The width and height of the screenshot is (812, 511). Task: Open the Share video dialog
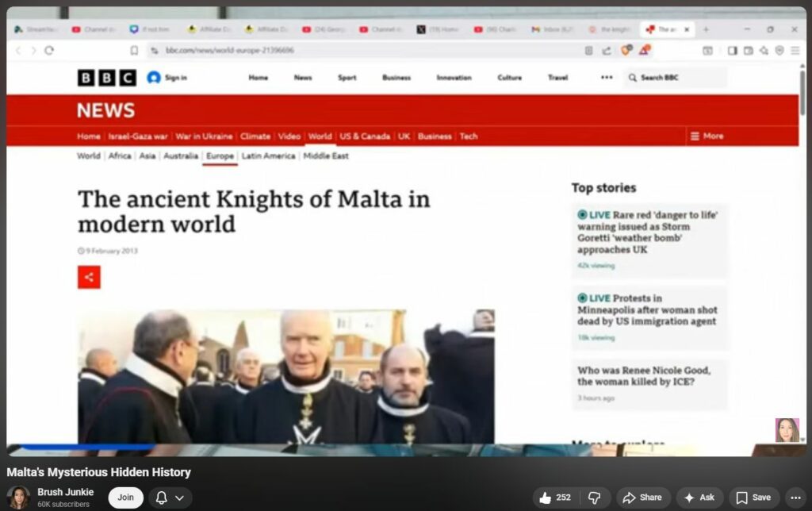point(643,498)
